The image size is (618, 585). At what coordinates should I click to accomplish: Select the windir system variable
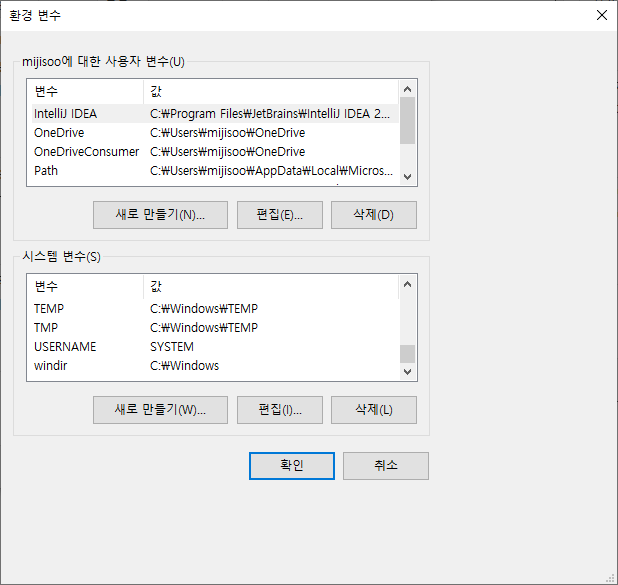click(x=215, y=365)
